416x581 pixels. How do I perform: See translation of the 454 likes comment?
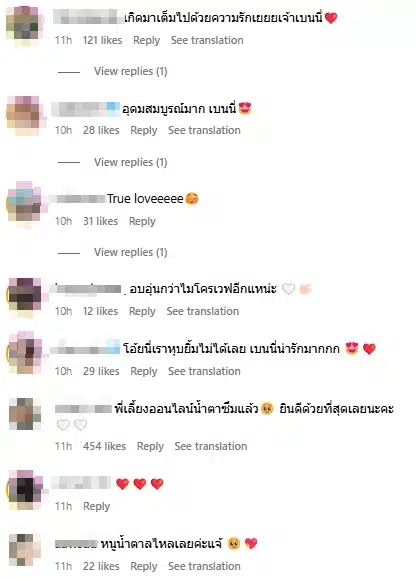click(211, 446)
